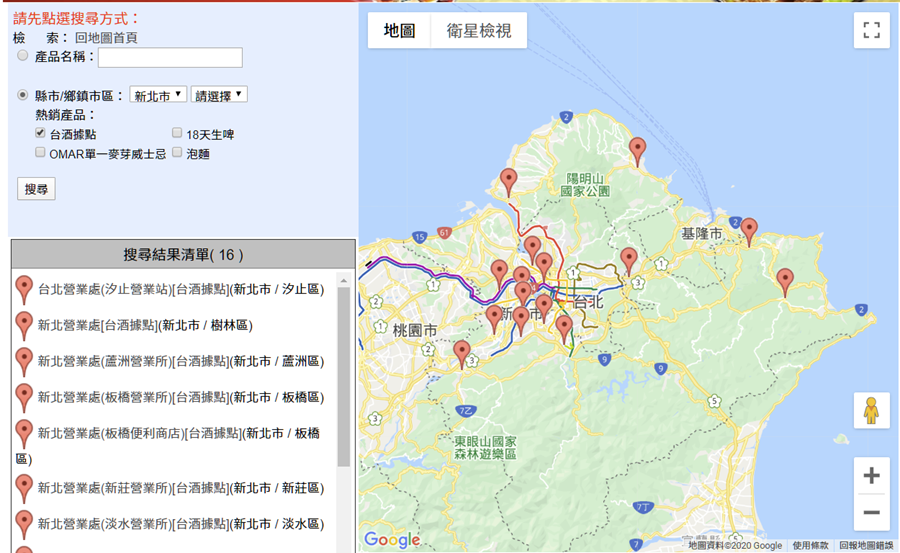Select northernmost map pin on coast

pyautogui.click(x=637, y=151)
